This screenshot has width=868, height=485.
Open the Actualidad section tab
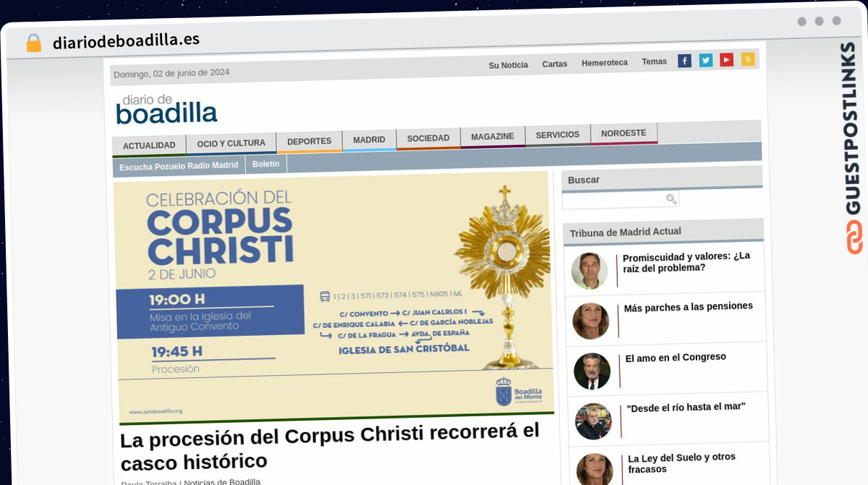coord(149,145)
